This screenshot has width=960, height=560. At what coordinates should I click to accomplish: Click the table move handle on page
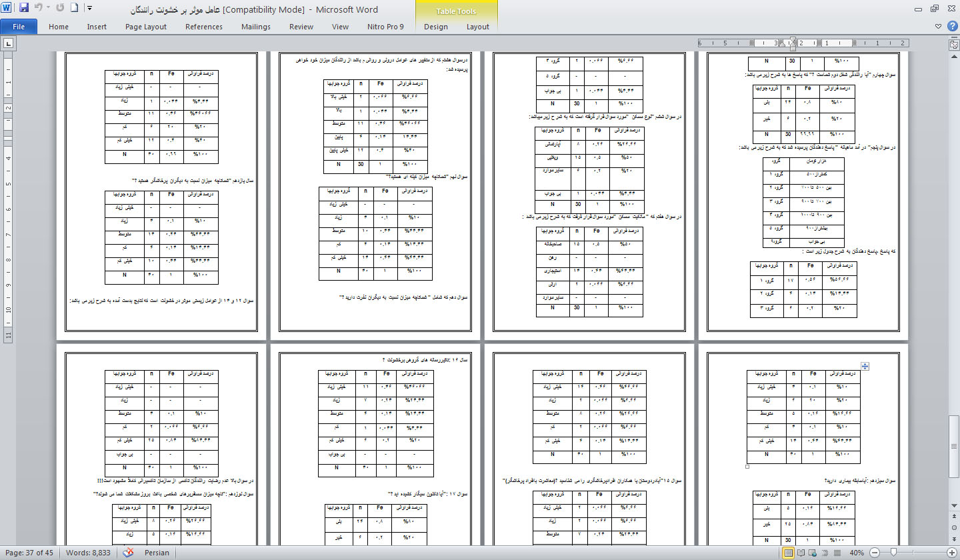point(865,366)
